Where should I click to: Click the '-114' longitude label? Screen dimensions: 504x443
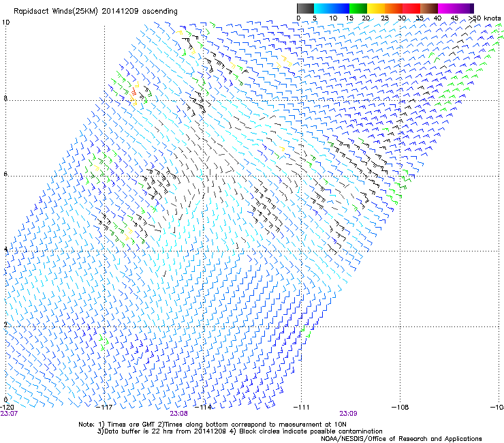pos(203,408)
